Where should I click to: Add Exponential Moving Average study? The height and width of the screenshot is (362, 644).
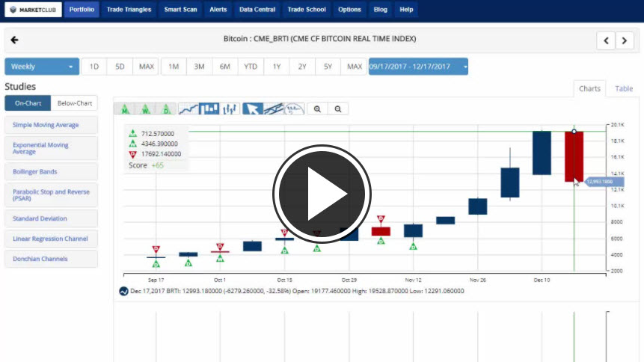52,148
